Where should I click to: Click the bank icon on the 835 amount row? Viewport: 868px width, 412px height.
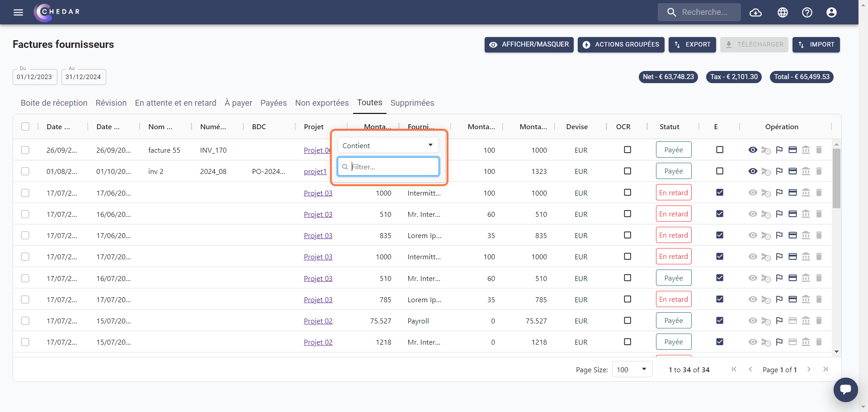[x=806, y=235]
